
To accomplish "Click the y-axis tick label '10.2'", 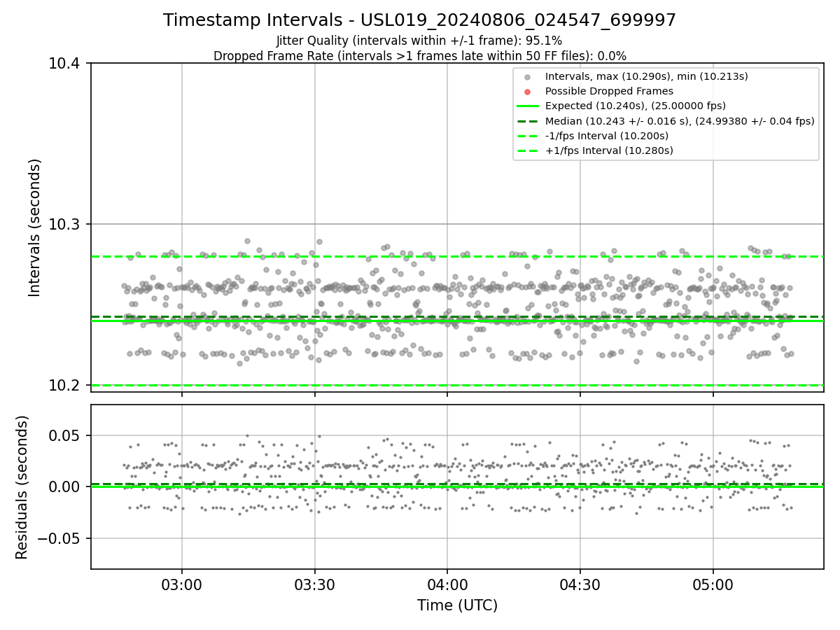I will (65, 386).
